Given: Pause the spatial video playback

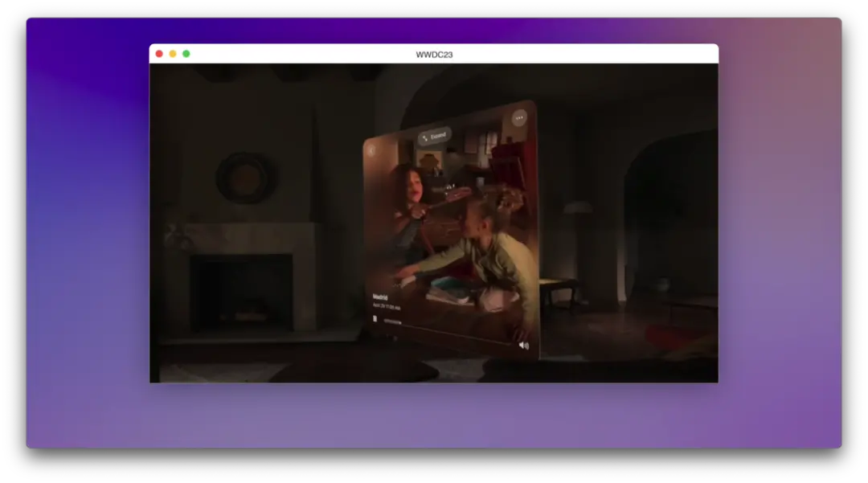Looking at the screenshot, I should click(375, 319).
